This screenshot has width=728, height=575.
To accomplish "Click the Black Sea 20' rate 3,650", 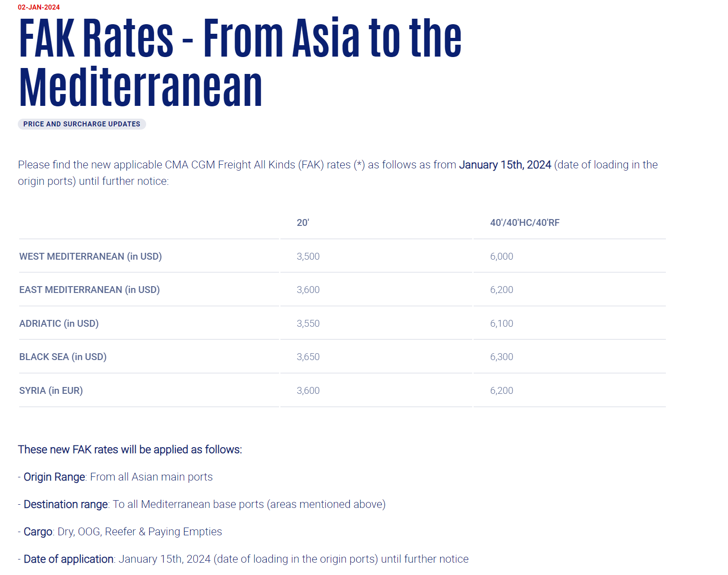I will point(308,357).
